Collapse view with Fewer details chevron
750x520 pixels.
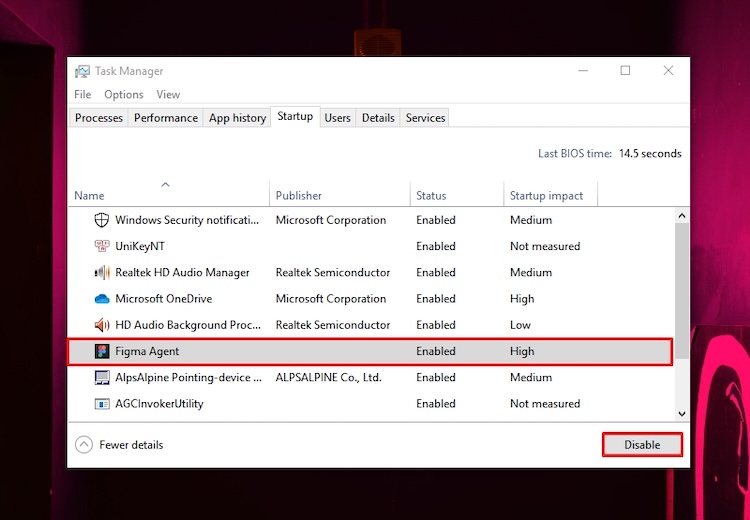tap(84, 445)
